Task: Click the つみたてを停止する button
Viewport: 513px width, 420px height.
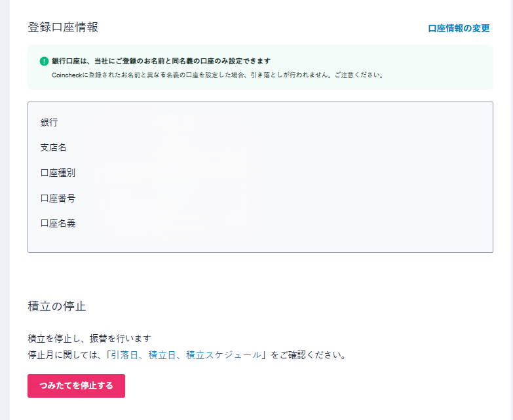Action: click(x=76, y=386)
